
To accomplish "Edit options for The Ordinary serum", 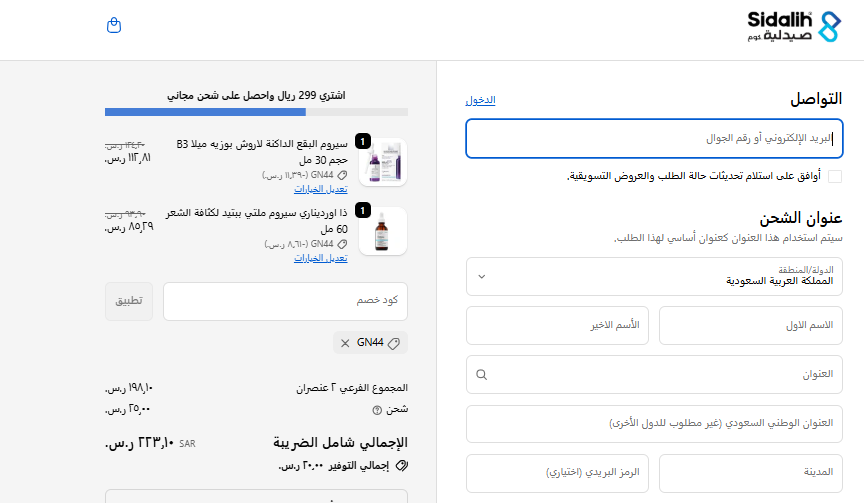I will (321, 258).
